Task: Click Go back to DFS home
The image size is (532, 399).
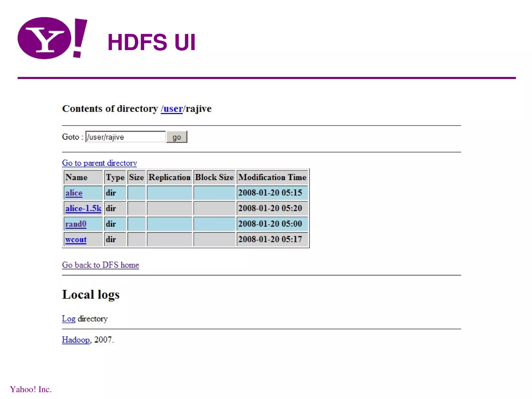Action: pyautogui.click(x=100, y=265)
